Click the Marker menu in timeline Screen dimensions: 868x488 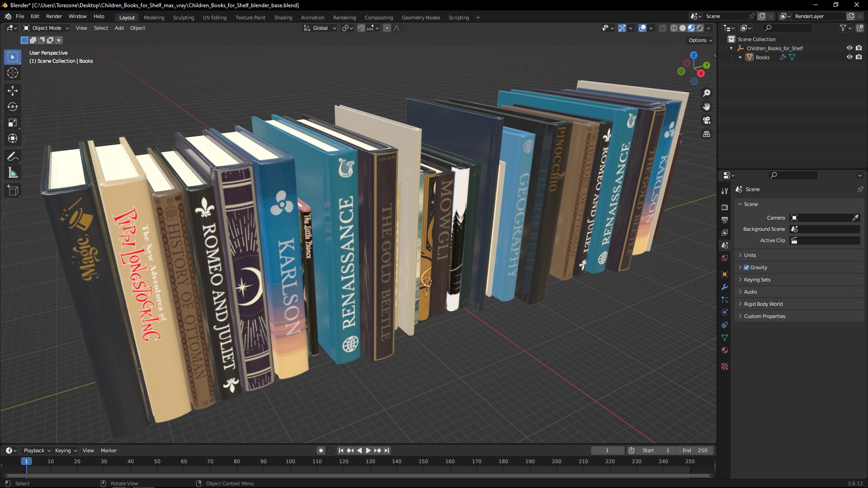click(108, 450)
